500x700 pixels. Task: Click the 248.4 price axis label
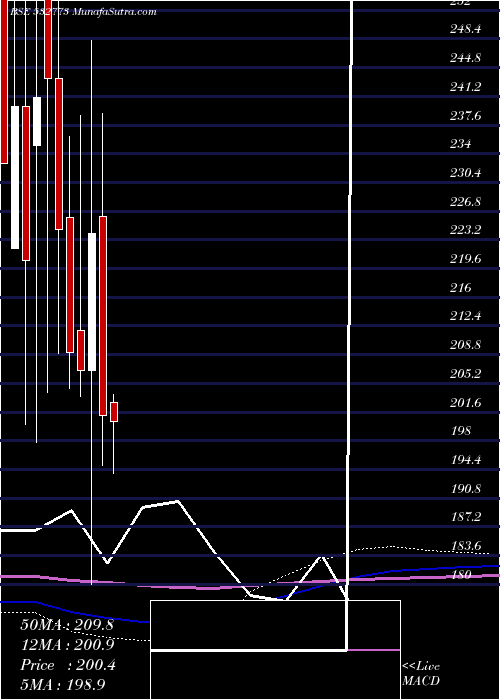[465, 29]
